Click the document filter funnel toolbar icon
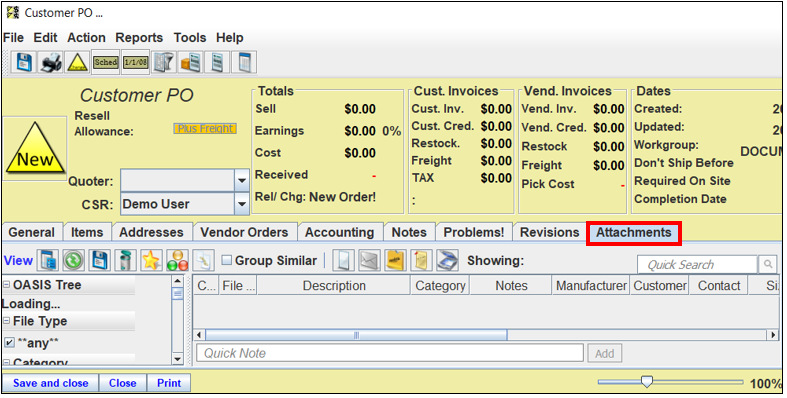This screenshot has height=398, width=787. pos(164,63)
